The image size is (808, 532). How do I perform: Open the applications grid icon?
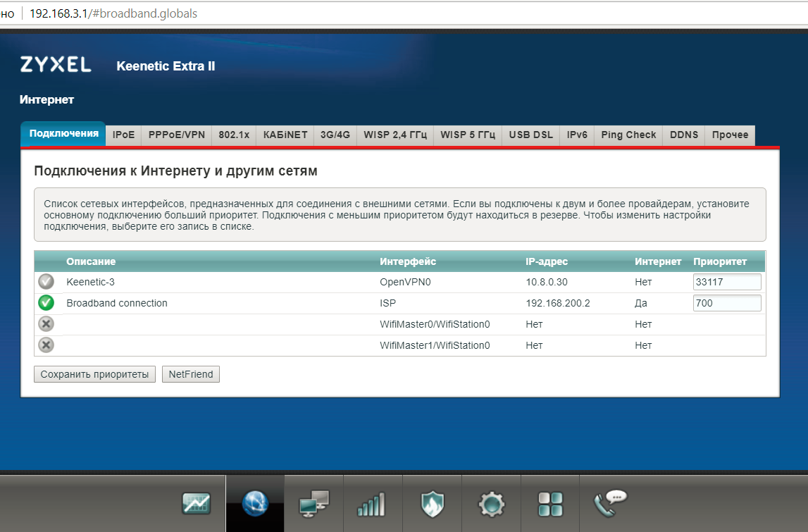[x=550, y=503]
